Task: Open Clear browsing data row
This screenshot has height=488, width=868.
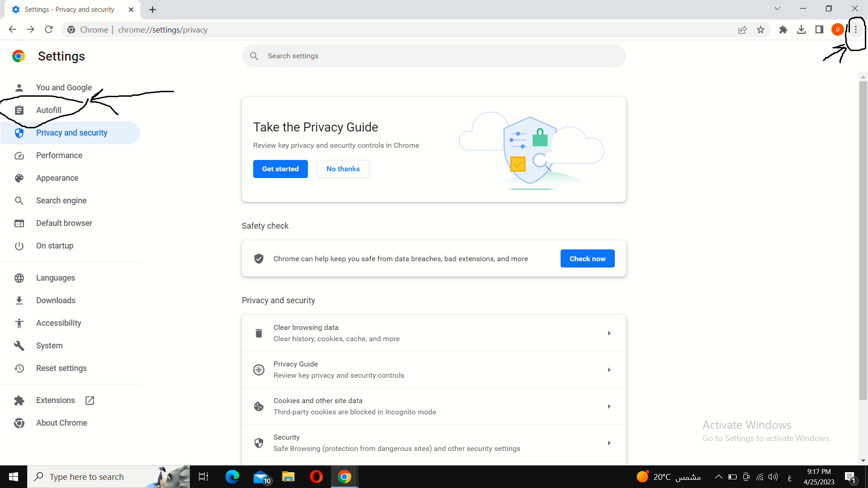Action: point(434,333)
